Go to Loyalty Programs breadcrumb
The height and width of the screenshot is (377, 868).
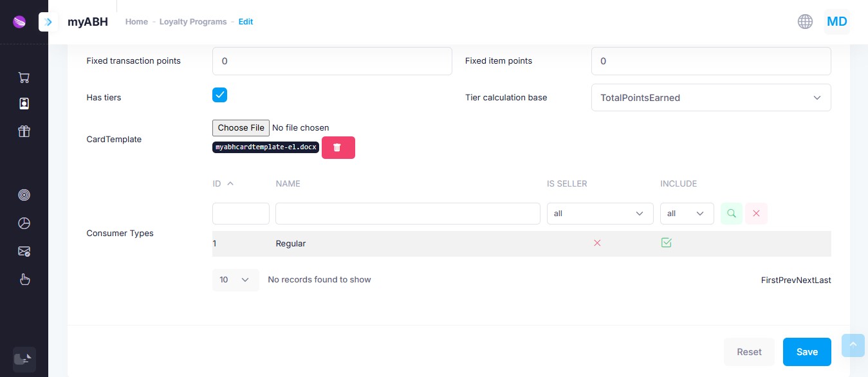point(193,22)
